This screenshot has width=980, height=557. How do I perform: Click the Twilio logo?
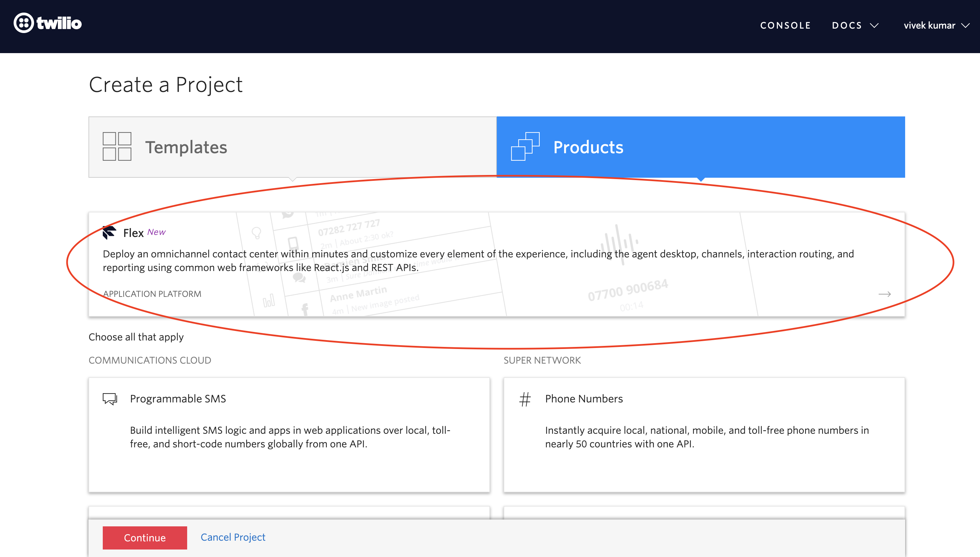point(47,23)
